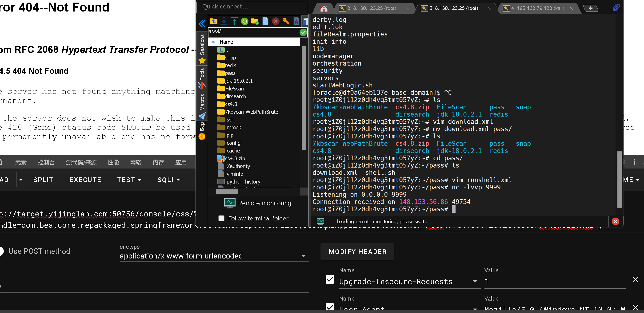This screenshot has width=644, height=313.
Task: Open the 网络 devtools tab
Action: [136, 162]
